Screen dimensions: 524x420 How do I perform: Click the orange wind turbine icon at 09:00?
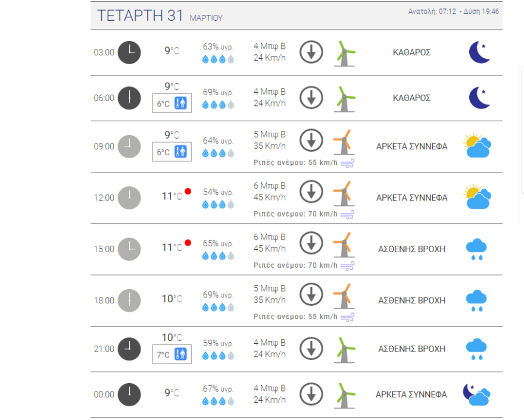[343, 143]
